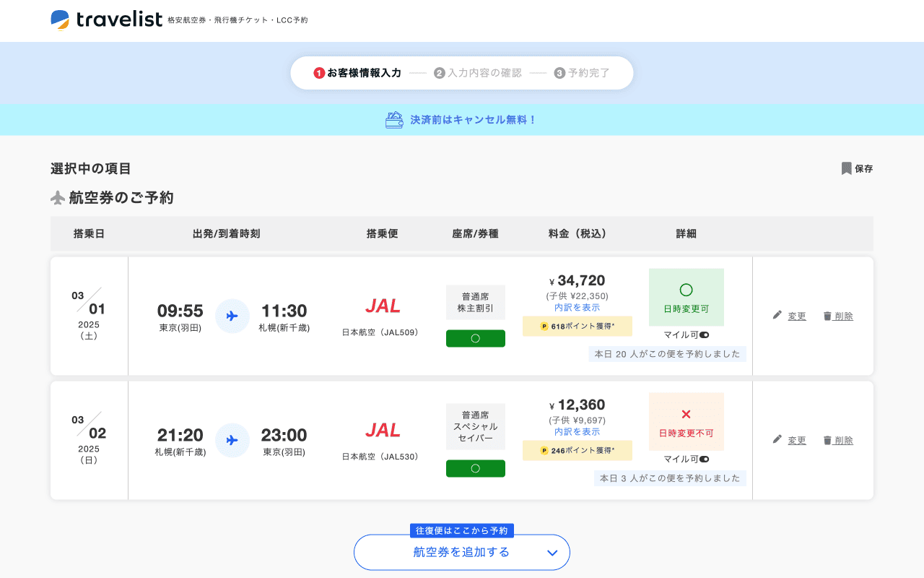Click the 料金（税込）column header
The height and width of the screenshot is (578, 924).
577,233
